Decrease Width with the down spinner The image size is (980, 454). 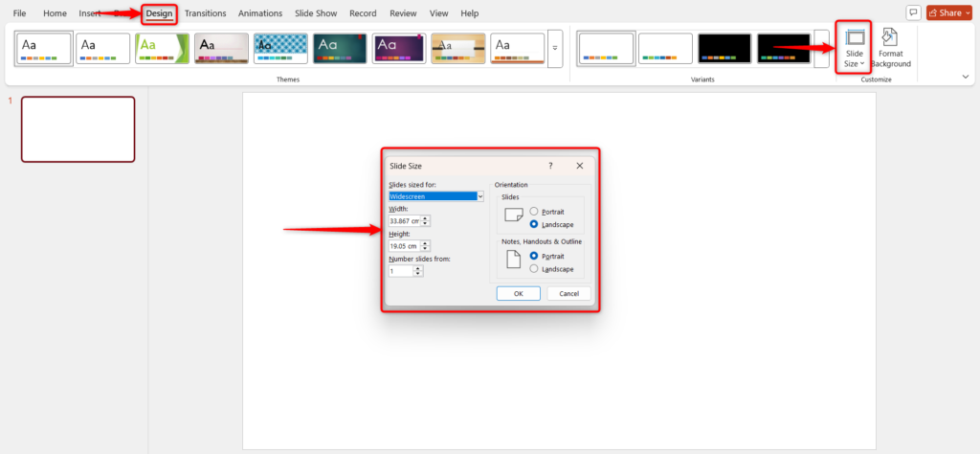tap(426, 224)
